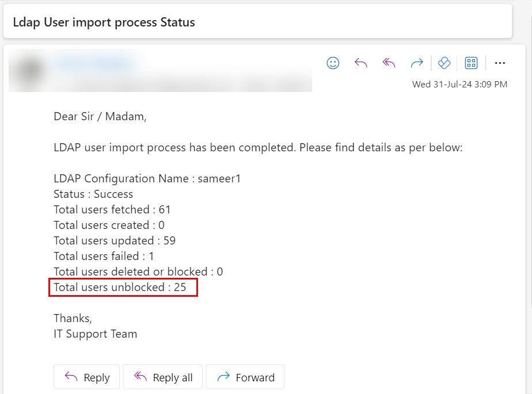Click the reply arrow icon inside the Reply button
Viewport: 532px width, 394px height.
click(x=71, y=377)
